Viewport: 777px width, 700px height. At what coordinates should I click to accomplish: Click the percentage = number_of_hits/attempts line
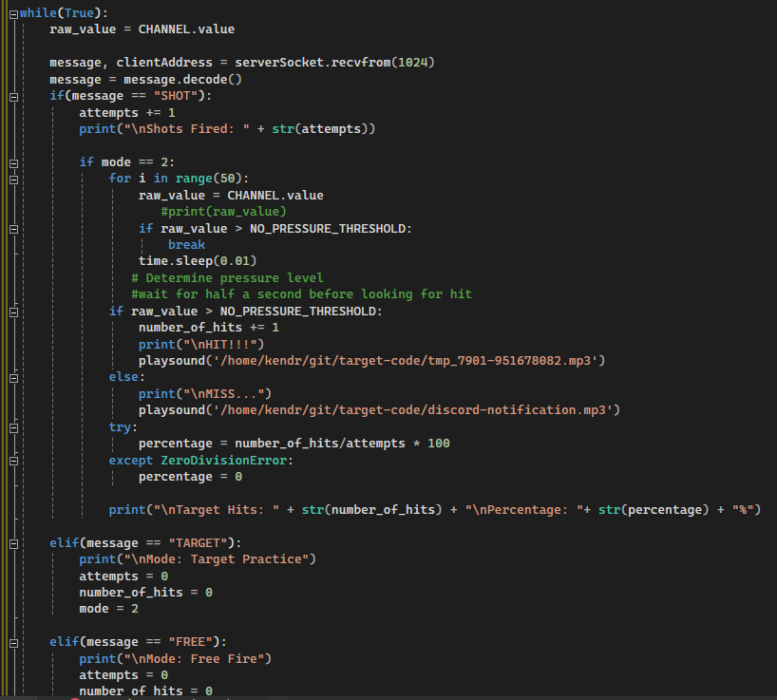294,444
